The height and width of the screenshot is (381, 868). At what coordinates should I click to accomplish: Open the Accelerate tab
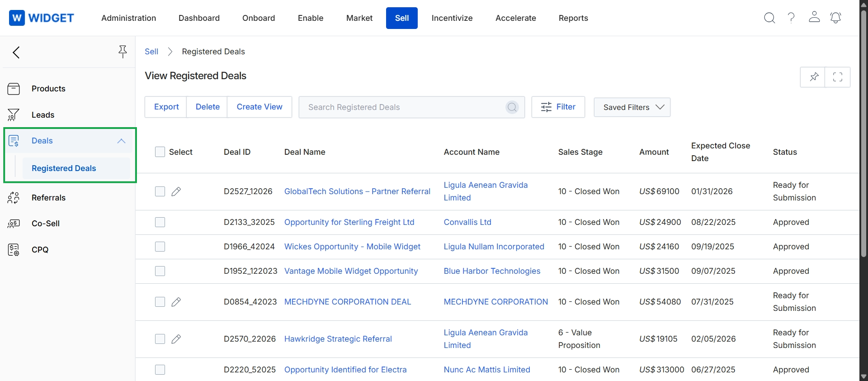(x=516, y=18)
